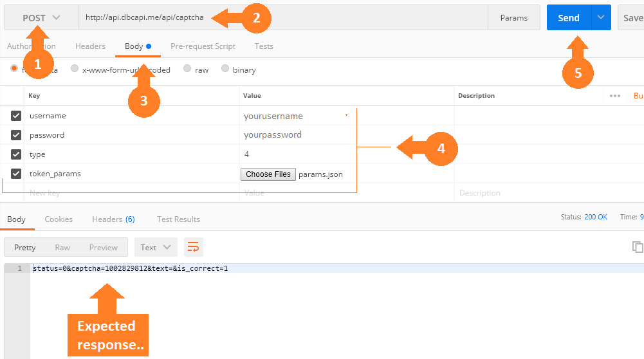Open the Pre-request Script tab
The width and height of the screenshot is (644, 359).
pyautogui.click(x=203, y=46)
